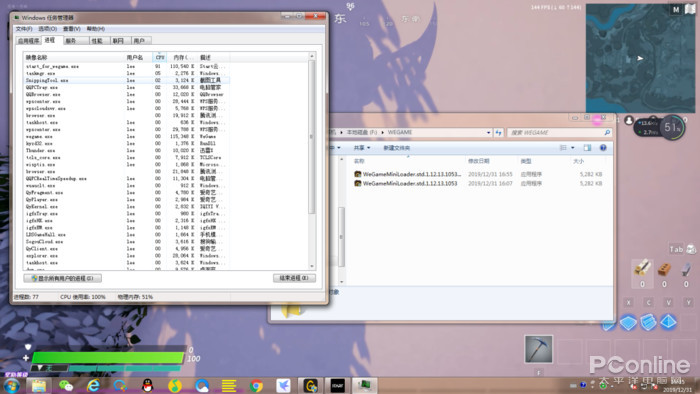Click the show all users' processes button
The image size is (700, 394).
click(62, 278)
